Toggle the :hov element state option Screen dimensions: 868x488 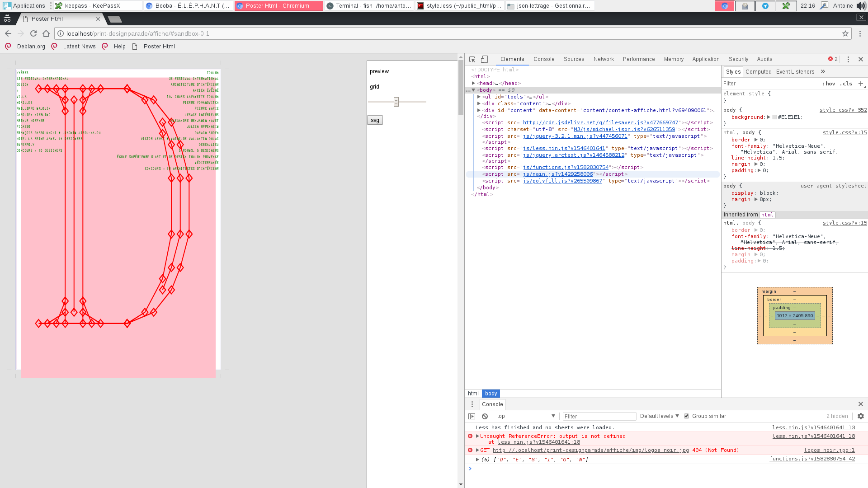click(x=828, y=84)
